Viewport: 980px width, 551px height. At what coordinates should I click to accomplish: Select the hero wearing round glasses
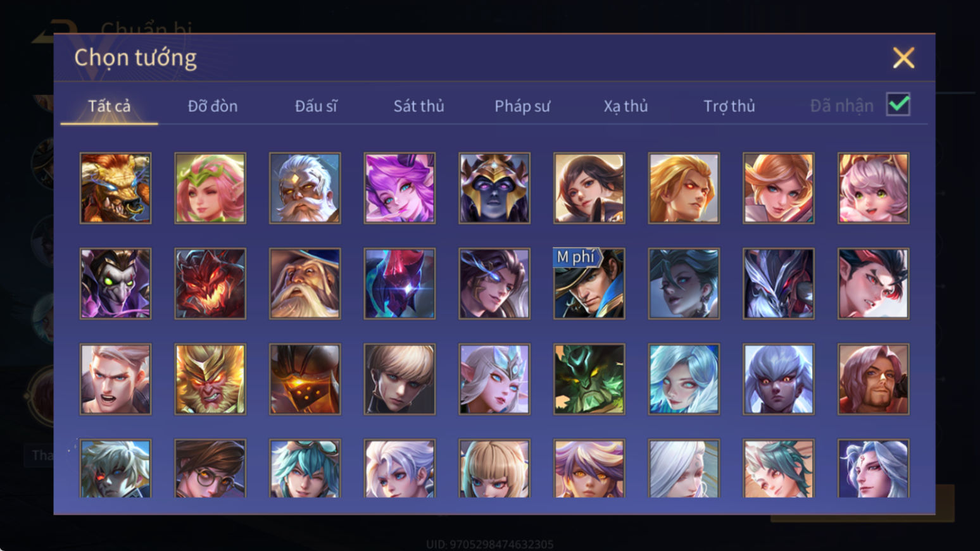click(x=210, y=468)
